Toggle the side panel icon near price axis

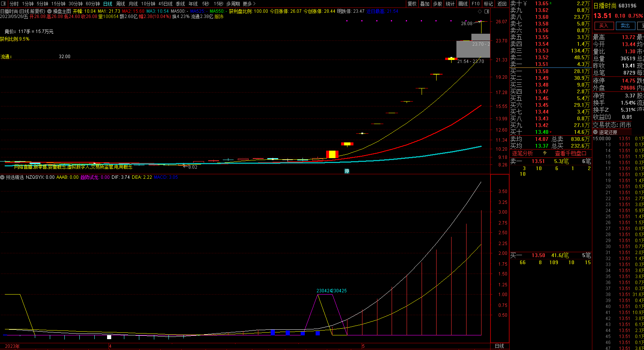tap(487, 12)
